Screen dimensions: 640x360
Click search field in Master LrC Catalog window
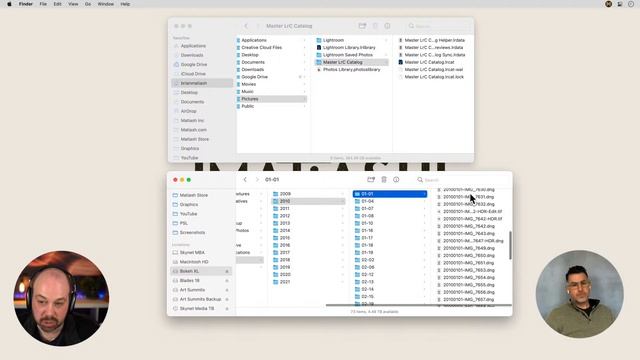coord(438,26)
